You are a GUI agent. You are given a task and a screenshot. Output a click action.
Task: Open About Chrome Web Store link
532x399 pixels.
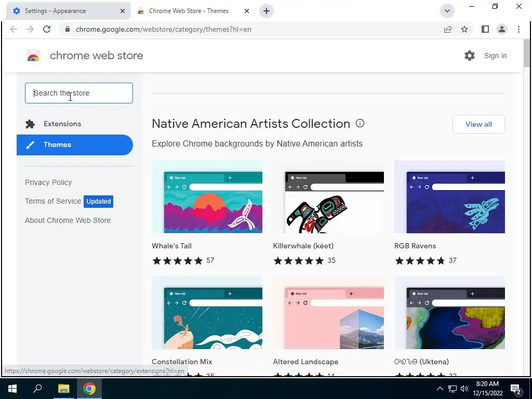click(x=68, y=220)
